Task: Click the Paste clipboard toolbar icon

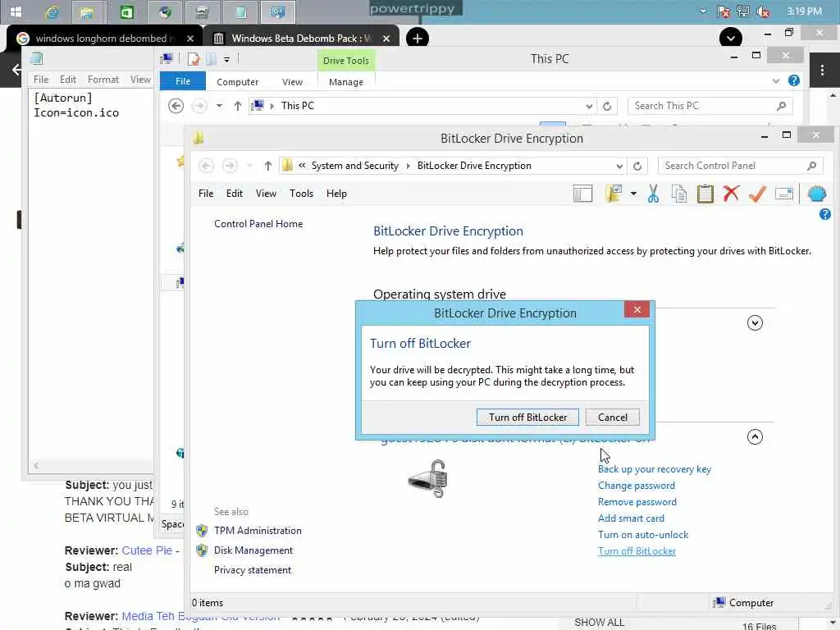Action: pos(705,194)
